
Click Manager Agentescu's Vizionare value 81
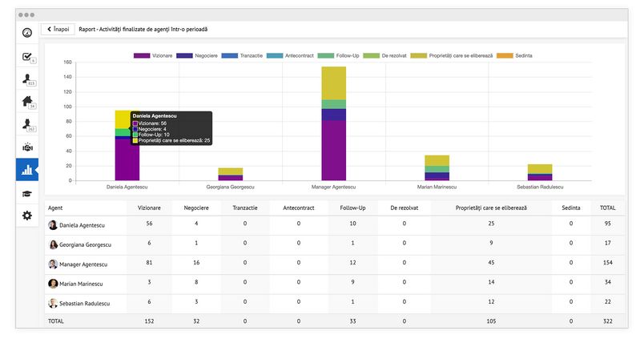coord(149,263)
